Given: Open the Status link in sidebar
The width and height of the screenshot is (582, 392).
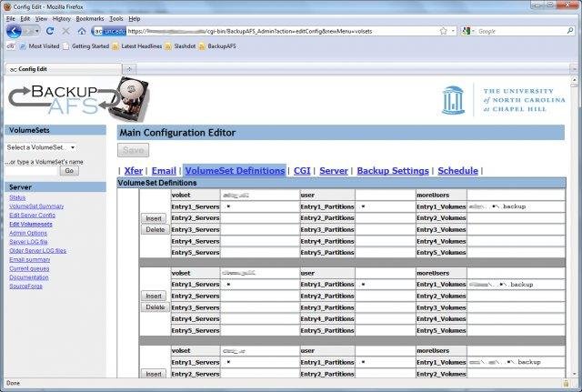Looking at the screenshot, I should [x=17, y=197].
